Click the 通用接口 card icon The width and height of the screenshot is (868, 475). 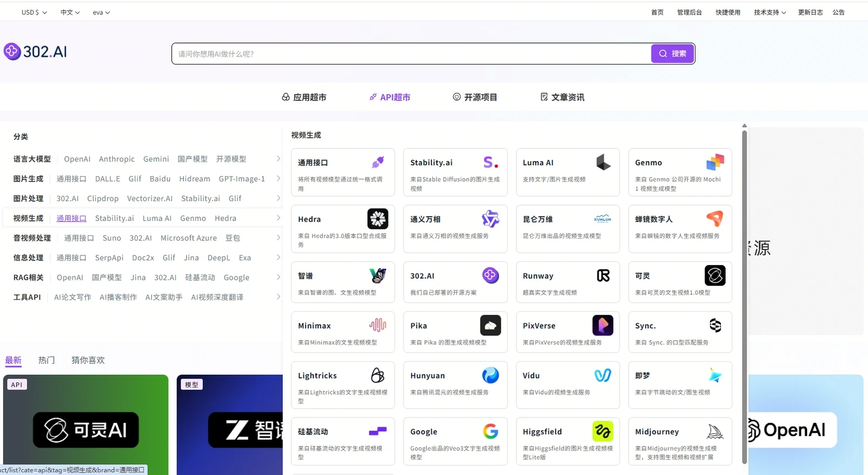(378, 162)
